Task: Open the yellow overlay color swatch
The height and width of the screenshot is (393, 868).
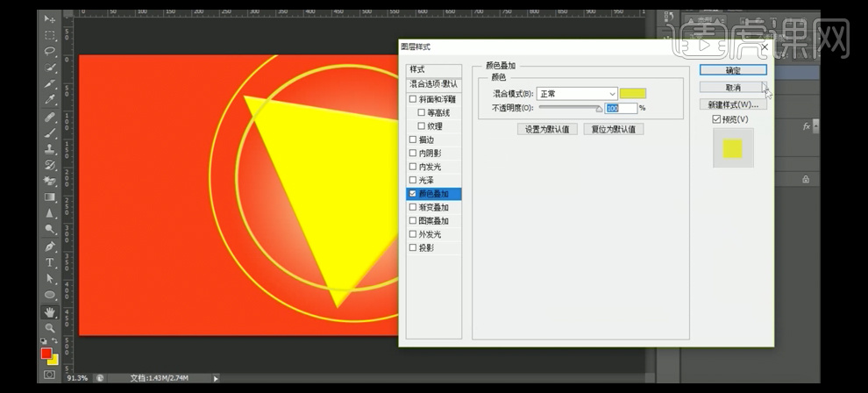Action: (x=633, y=94)
